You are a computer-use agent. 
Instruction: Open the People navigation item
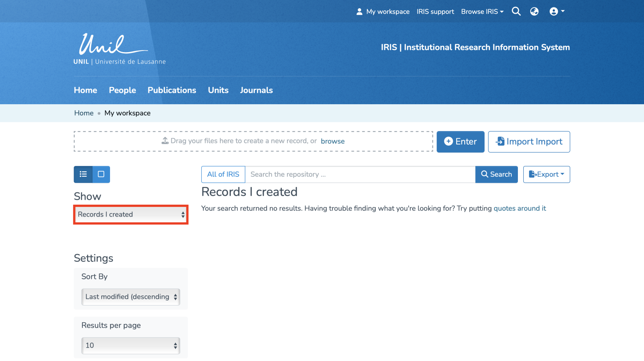(x=122, y=90)
